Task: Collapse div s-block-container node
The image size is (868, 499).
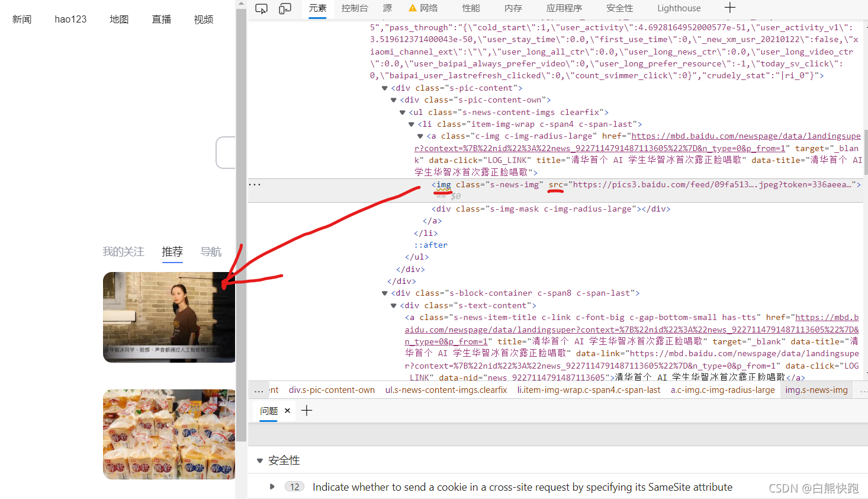Action: pyautogui.click(x=385, y=293)
